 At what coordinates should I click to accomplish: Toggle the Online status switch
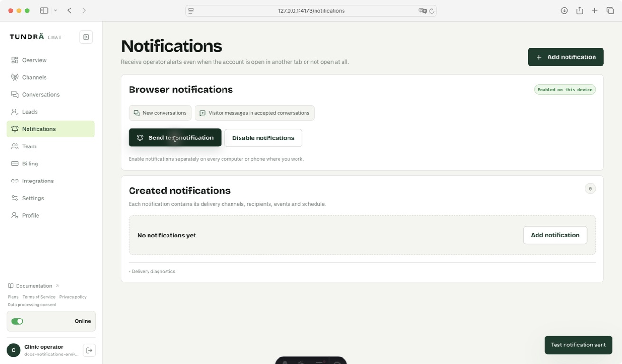[x=18, y=321]
